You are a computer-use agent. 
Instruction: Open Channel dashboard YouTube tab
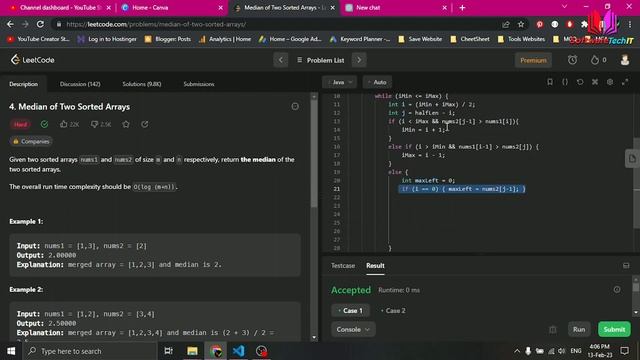click(x=60, y=8)
